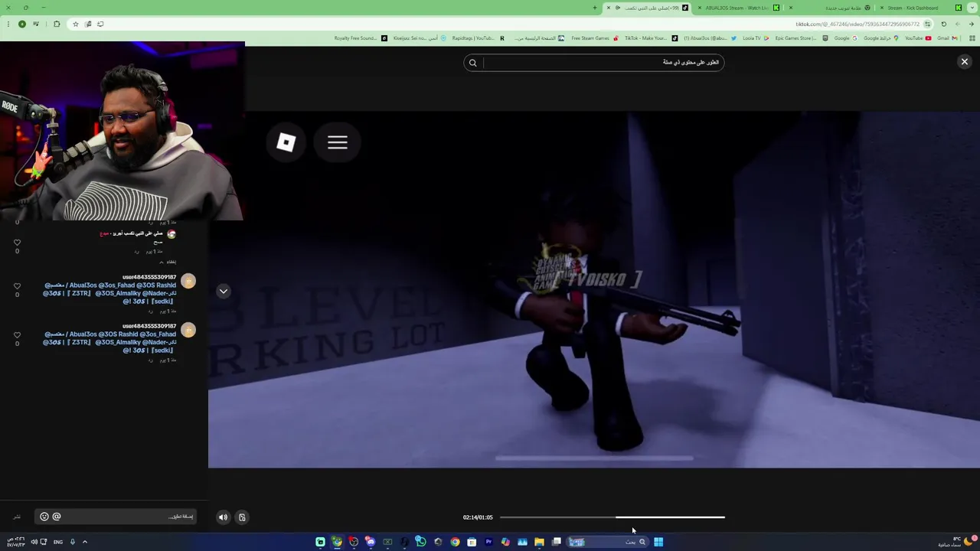Viewport: 980px width, 551px height.
Task: Reload the page with the refresh icon
Action: pos(943,24)
